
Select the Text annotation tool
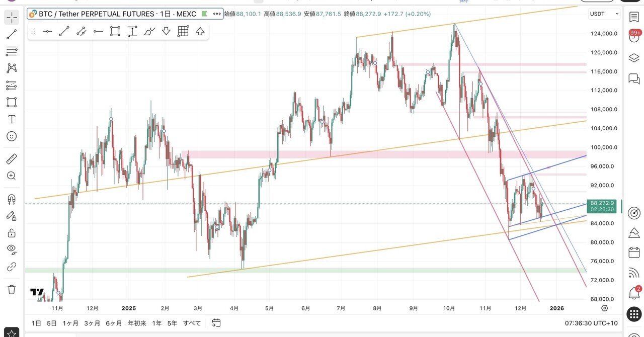12,119
